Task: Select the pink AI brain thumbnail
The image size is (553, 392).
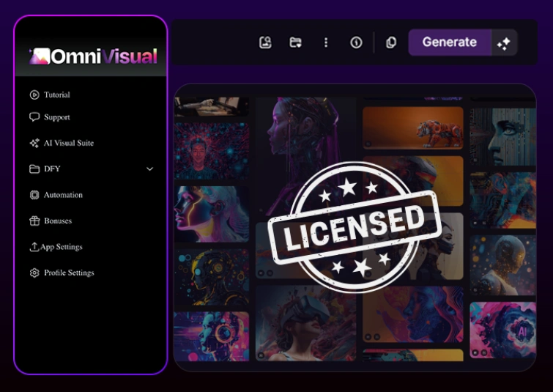Action: [x=503, y=330]
